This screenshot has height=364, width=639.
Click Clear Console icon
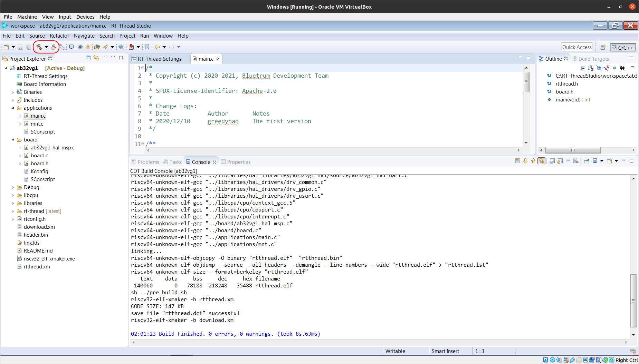click(576, 161)
